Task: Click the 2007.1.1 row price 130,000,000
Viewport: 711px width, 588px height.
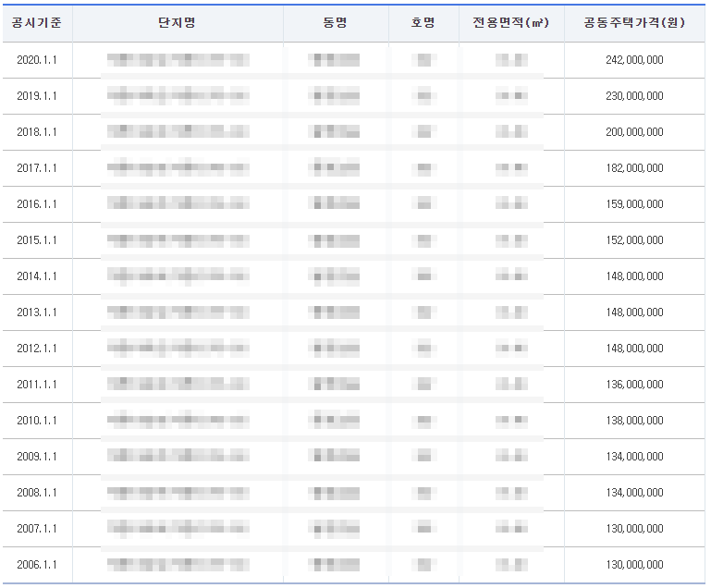Action: pyautogui.click(x=634, y=529)
